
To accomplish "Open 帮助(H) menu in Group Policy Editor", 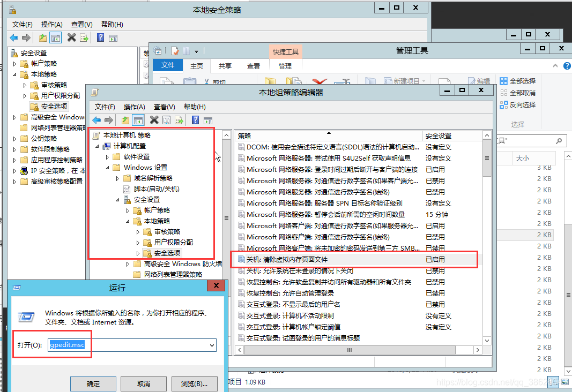I will click(195, 107).
